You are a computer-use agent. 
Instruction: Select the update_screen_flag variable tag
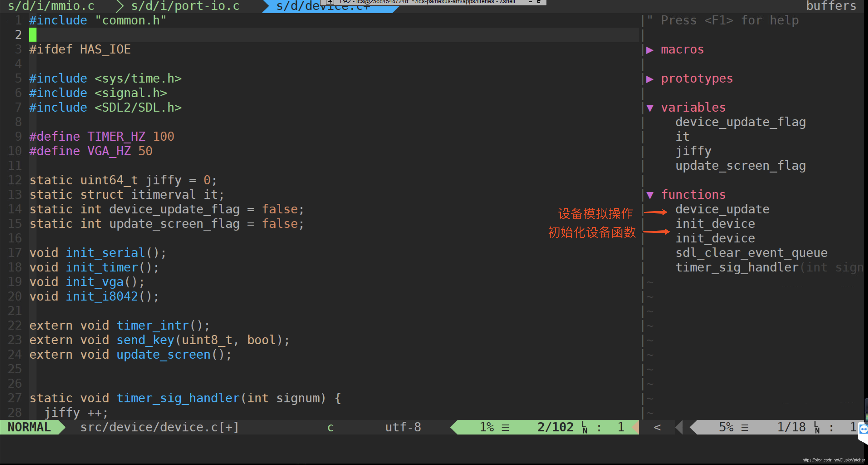tap(740, 166)
